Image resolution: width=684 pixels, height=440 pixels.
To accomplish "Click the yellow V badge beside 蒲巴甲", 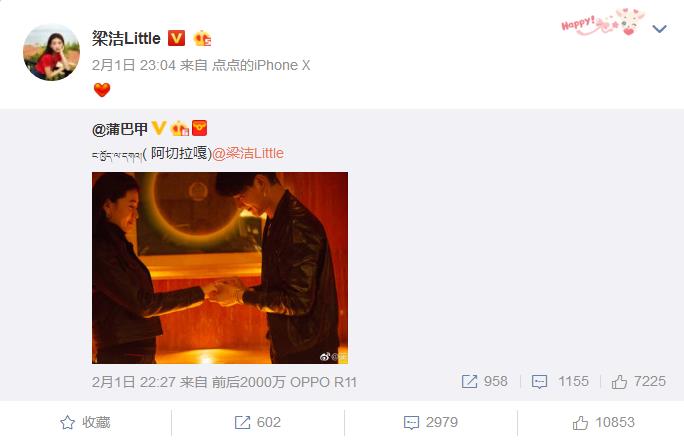I will point(159,128).
